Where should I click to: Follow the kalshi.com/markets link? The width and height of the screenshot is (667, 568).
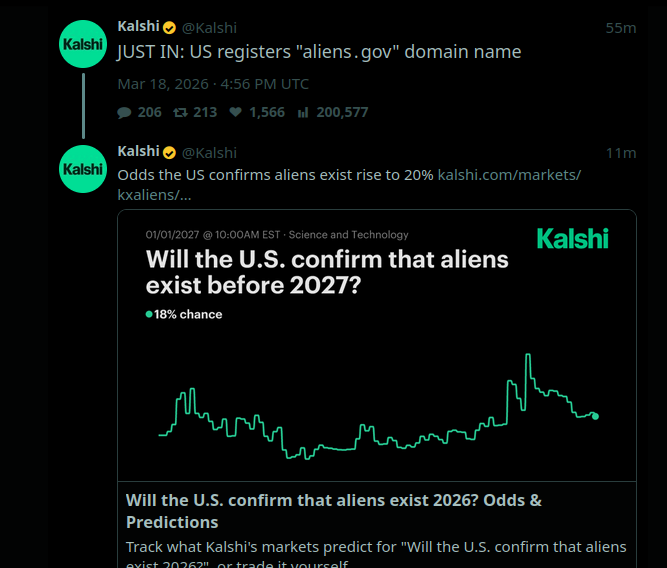tap(509, 175)
